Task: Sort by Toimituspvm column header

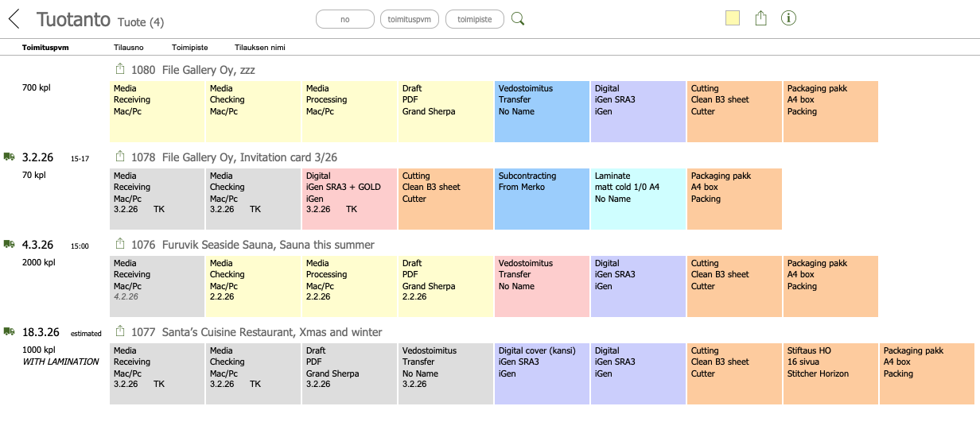Action: point(45,48)
